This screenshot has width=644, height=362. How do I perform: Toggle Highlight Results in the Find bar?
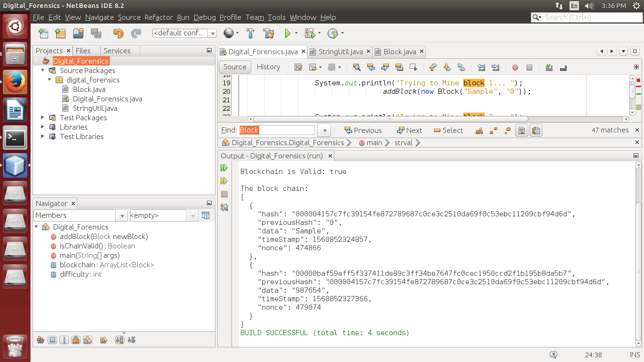pyautogui.click(x=522, y=131)
